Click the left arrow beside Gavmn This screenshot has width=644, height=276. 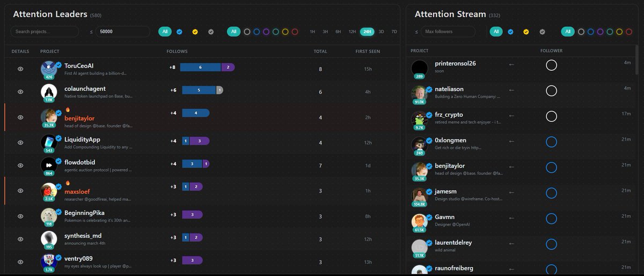(x=511, y=218)
